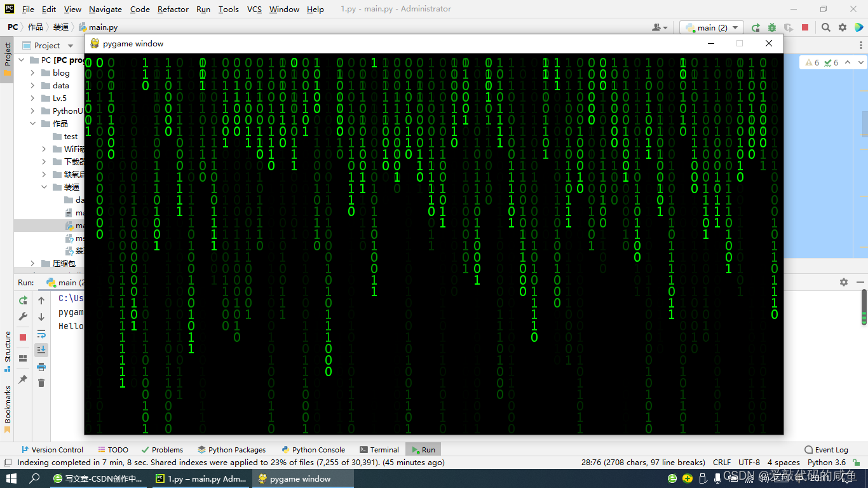
Task: Open the Version Control tab
Action: click(52, 449)
